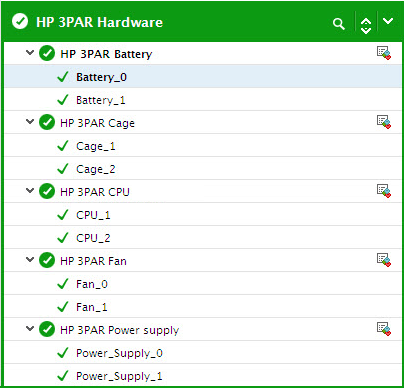Select the Power_Supply_1 item
The image size is (404, 388).
coord(203,375)
